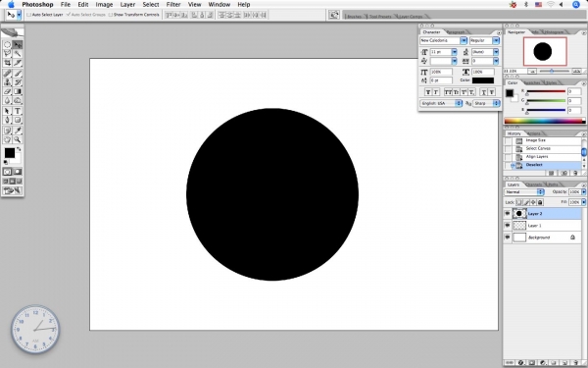The image size is (588, 368).
Task: Select the Healing Brush tool
Action: click(x=7, y=74)
